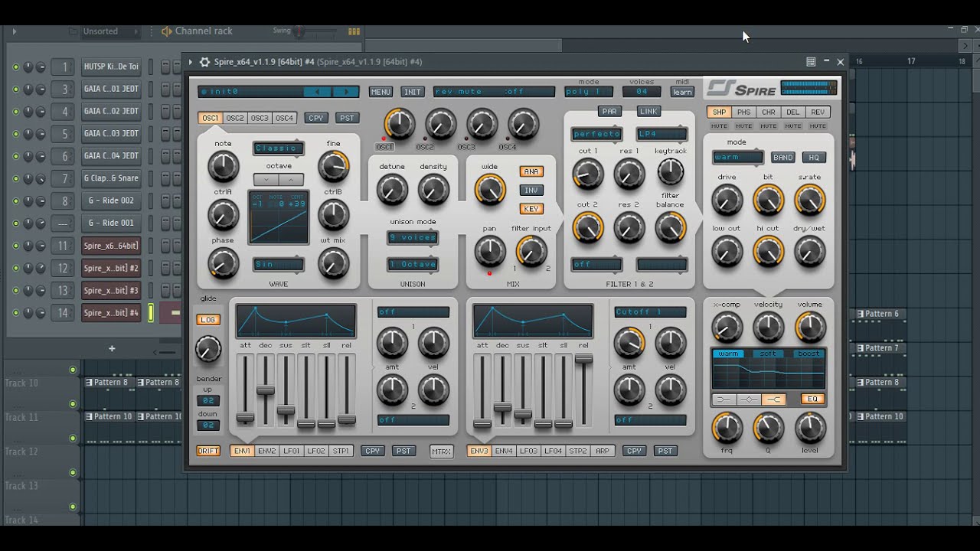Screen dimensions: 980x551
Task: Select the high shelf EQ shape icon
Action: click(775, 399)
